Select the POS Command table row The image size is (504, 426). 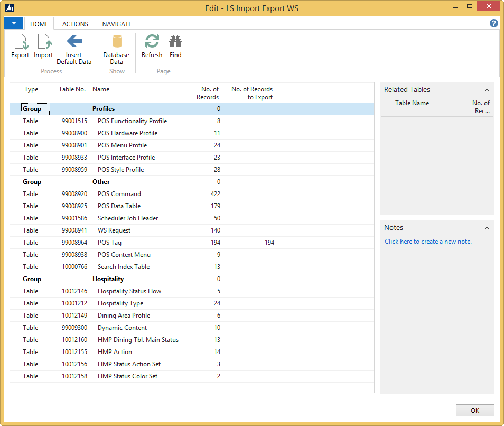[119, 194]
